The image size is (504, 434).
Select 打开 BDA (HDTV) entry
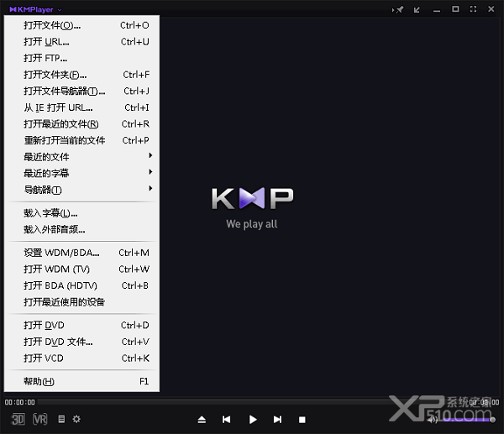pos(81,285)
